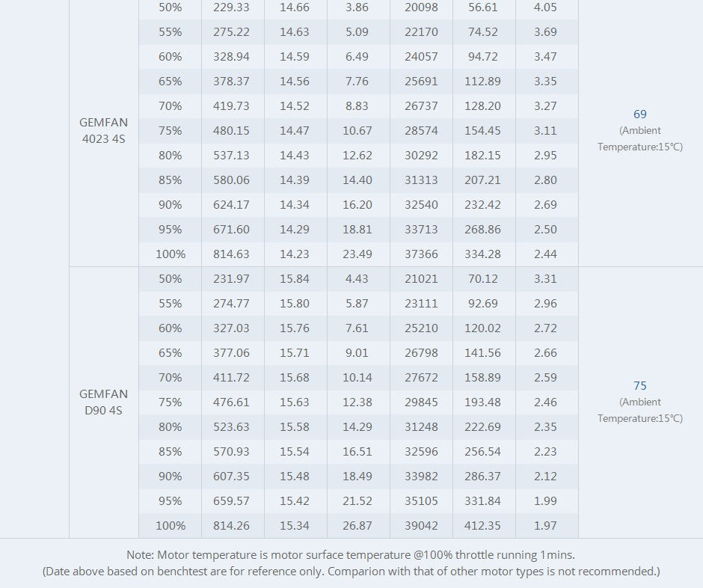Viewport: 703px width, 588px height.
Task: Select the 23.49 value cell
Action: (x=357, y=254)
